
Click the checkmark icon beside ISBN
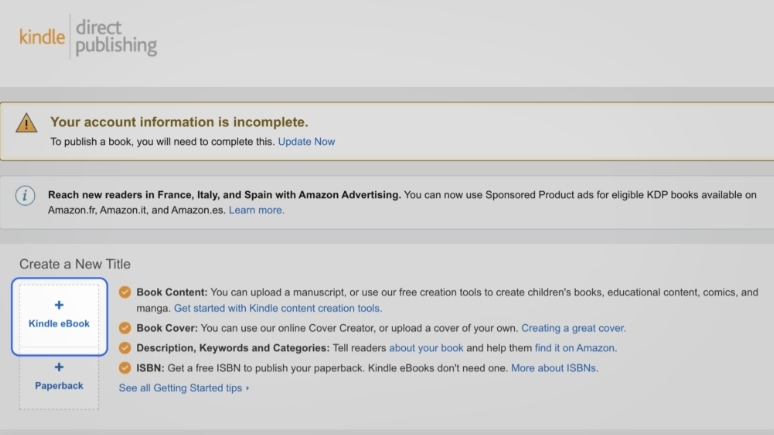pyautogui.click(x=125, y=368)
